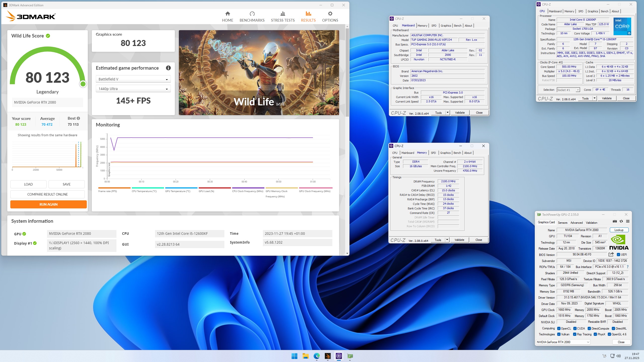Click GPU Load red legend swatch
This screenshot has width=644, height=362.
pyautogui.click(x=215, y=188)
